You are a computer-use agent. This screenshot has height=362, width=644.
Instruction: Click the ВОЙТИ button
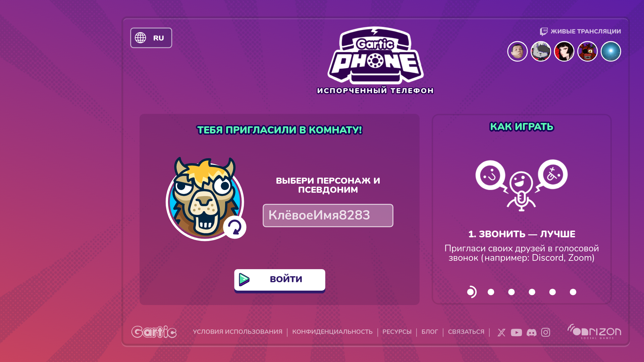[x=279, y=280]
